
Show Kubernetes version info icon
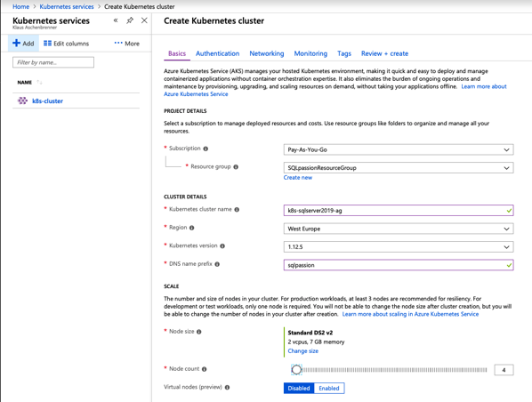pyautogui.click(x=222, y=246)
